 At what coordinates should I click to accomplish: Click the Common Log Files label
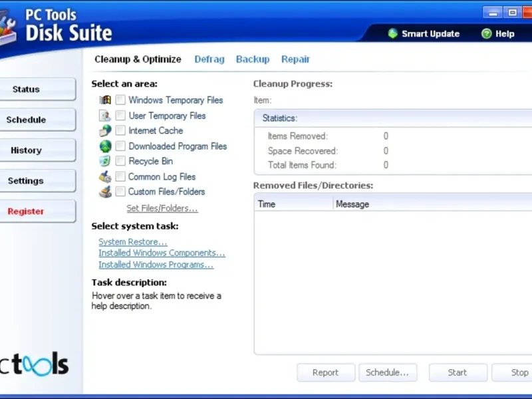pyautogui.click(x=162, y=177)
